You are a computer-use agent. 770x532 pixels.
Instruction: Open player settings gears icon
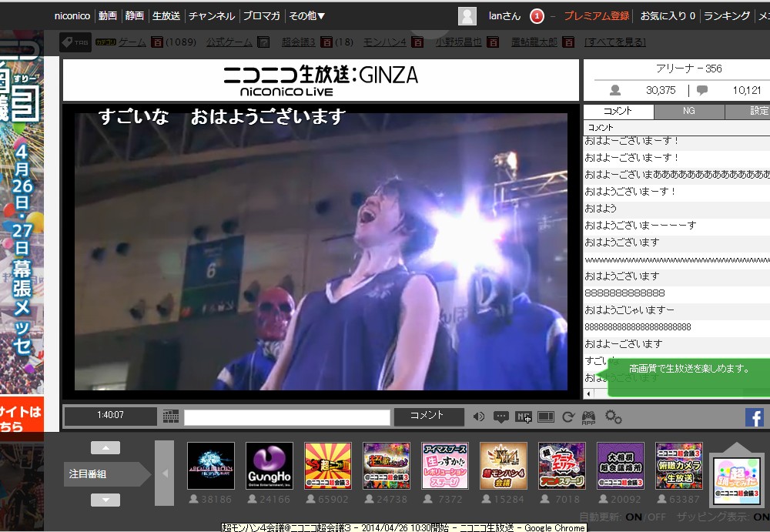[614, 417]
